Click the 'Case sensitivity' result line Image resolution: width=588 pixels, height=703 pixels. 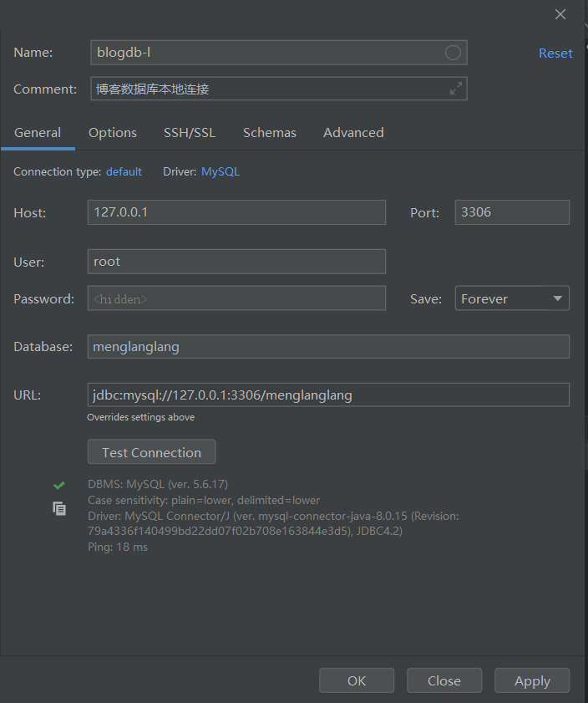pyautogui.click(x=204, y=500)
